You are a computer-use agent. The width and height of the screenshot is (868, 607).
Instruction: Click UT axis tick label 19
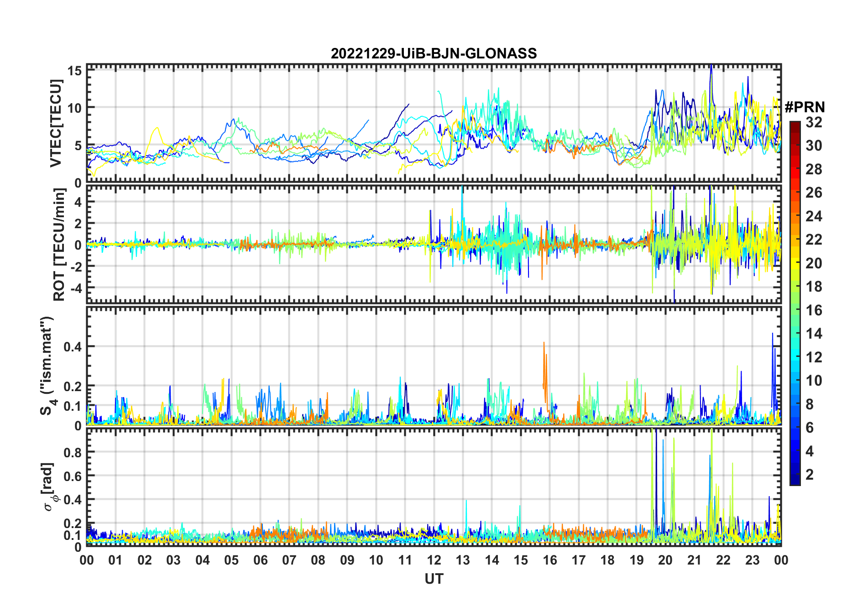coord(637,560)
